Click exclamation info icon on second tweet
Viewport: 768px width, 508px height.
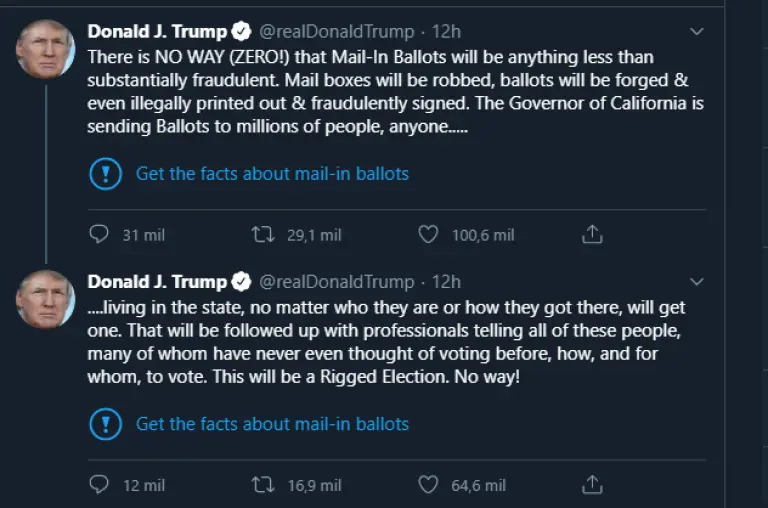pos(105,423)
